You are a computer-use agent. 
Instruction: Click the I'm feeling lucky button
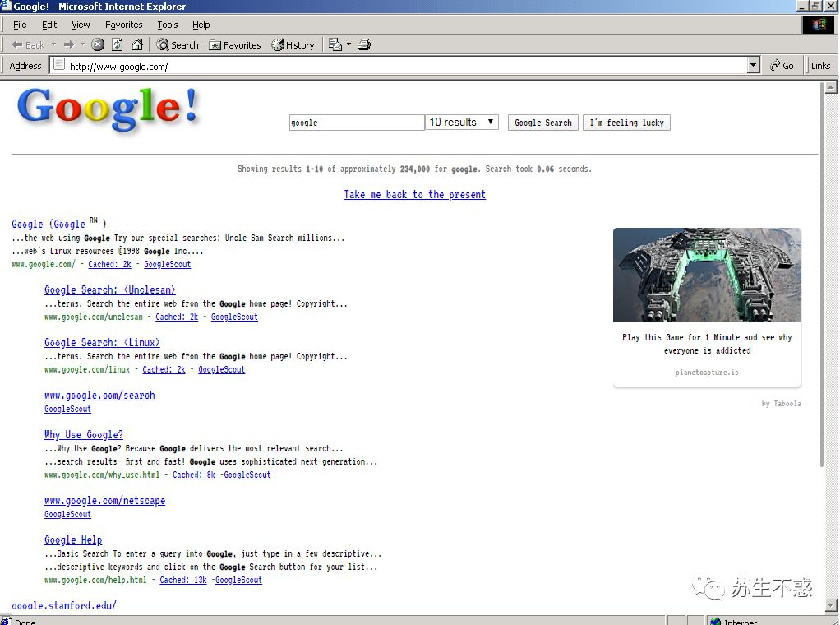tap(626, 123)
